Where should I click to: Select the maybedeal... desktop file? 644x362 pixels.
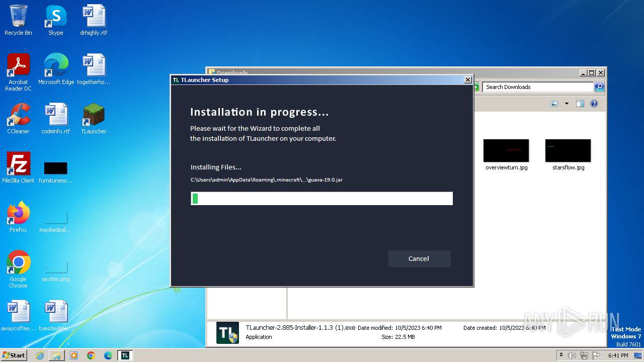(56, 221)
